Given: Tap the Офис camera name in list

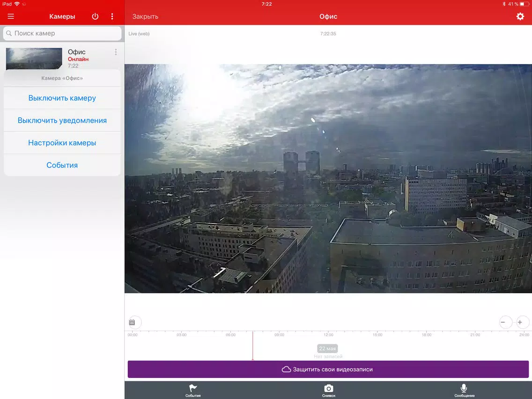Looking at the screenshot, I should [77, 52].
